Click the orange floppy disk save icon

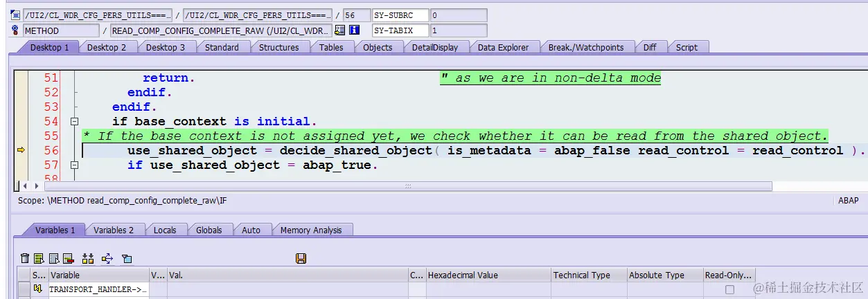301,258
